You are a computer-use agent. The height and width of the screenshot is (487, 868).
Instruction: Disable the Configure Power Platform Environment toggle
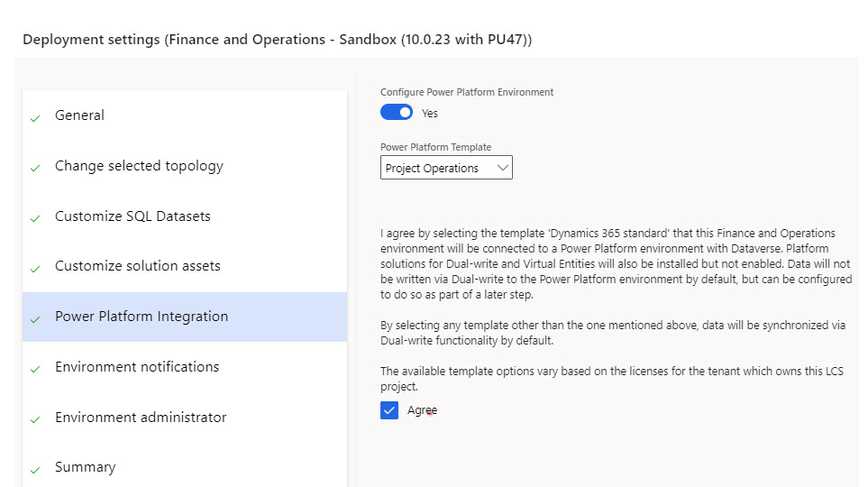click(x=396, y=113)
